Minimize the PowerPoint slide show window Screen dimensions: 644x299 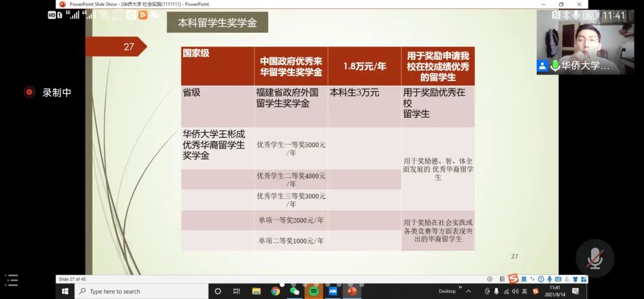[x=543, y=4]
